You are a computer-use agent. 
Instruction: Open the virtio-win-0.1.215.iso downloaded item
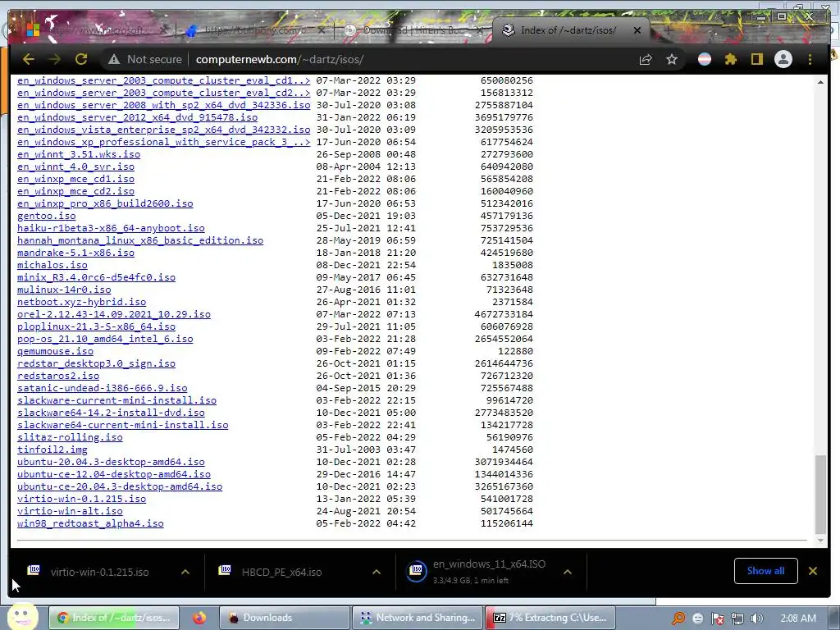[x=99, y=572]
